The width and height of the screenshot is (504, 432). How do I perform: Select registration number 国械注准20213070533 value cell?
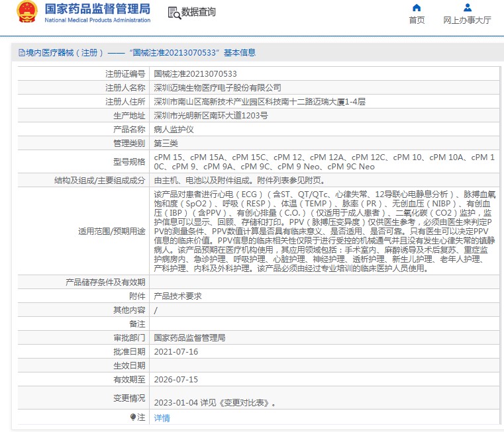pyautogui.click(x=195, y=74)
